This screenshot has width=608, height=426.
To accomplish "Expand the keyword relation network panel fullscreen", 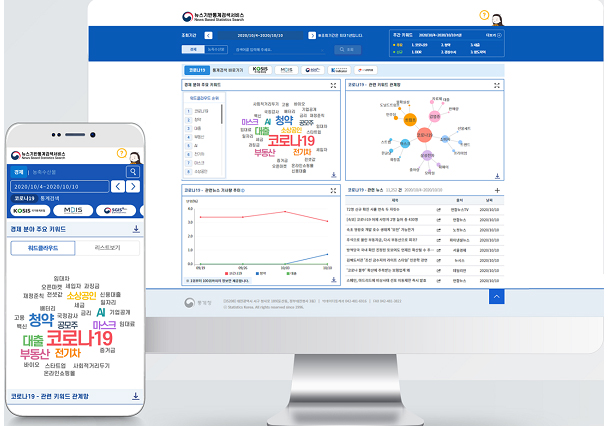I will click(497, 86).
